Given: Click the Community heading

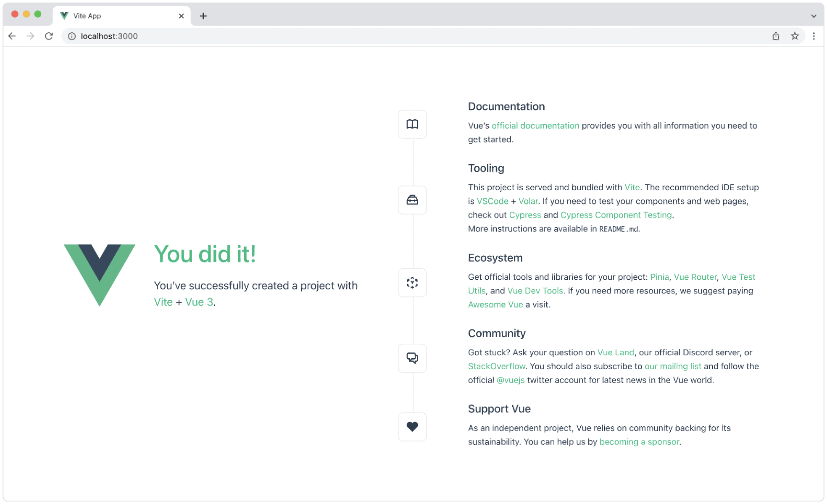Looking at the screenshot, I should (x=497, y=333).
